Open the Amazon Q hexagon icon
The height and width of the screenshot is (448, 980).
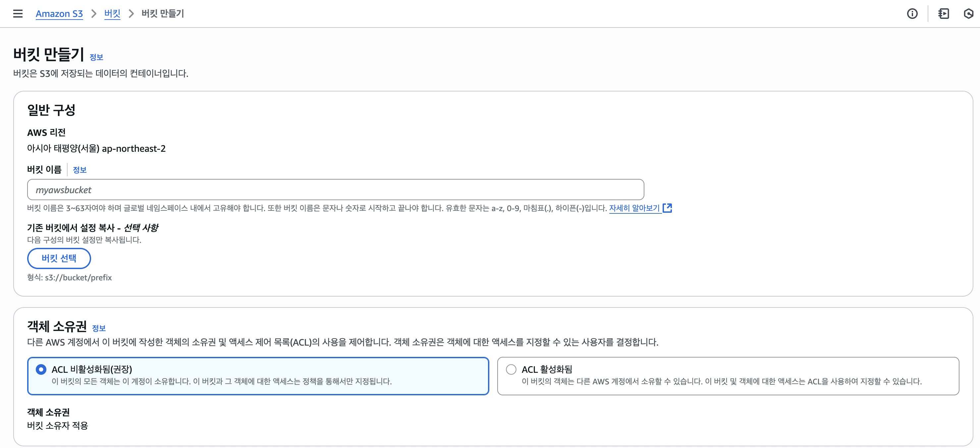coord(968,14)
